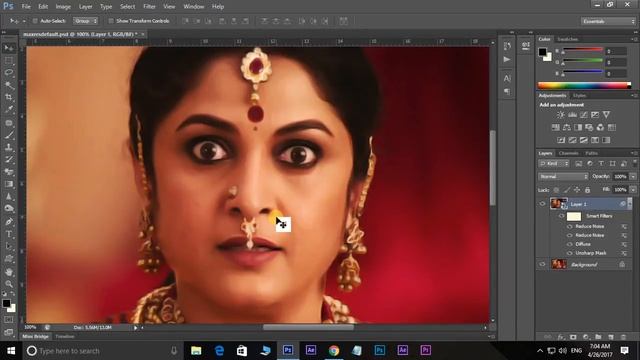Add a Photo Filter adjustment

pos(589,127)
